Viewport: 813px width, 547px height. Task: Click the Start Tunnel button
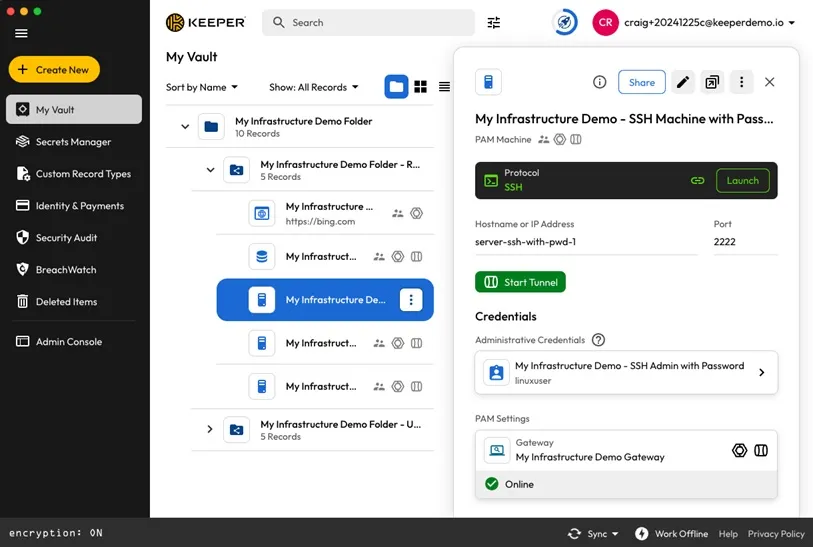tap(520, 282)
